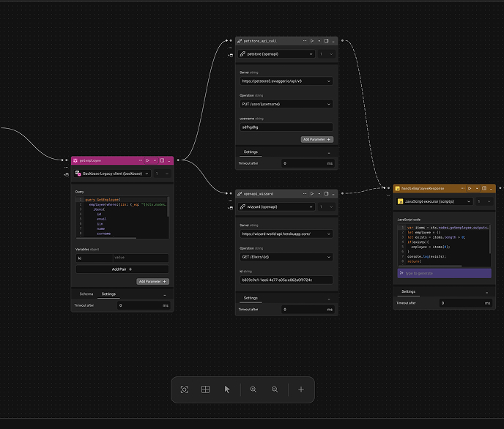The height and width of the screenshot is (429, 504).
Task: Run the getemployee node with play icon
Action: pos(148,160)
